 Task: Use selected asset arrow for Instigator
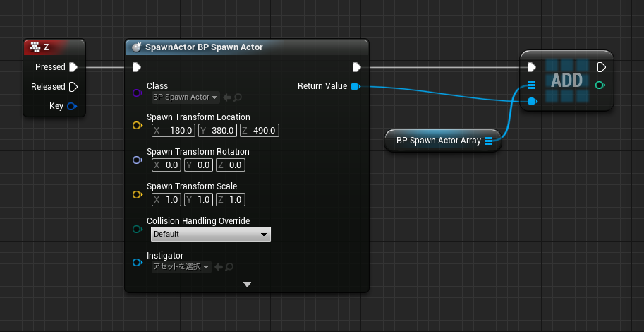(x=219, y=267)
